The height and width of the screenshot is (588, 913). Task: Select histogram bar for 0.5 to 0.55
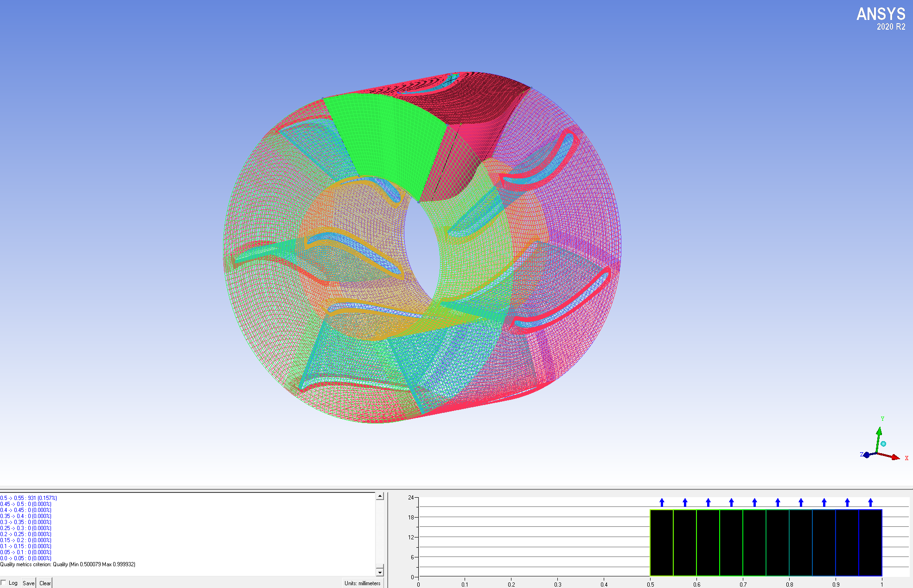662,543
